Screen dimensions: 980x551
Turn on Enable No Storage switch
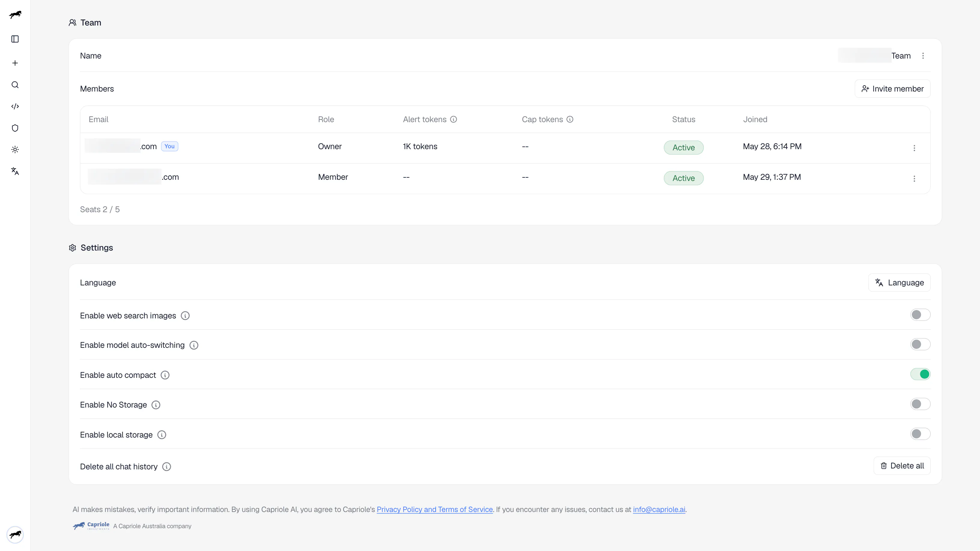920,404
